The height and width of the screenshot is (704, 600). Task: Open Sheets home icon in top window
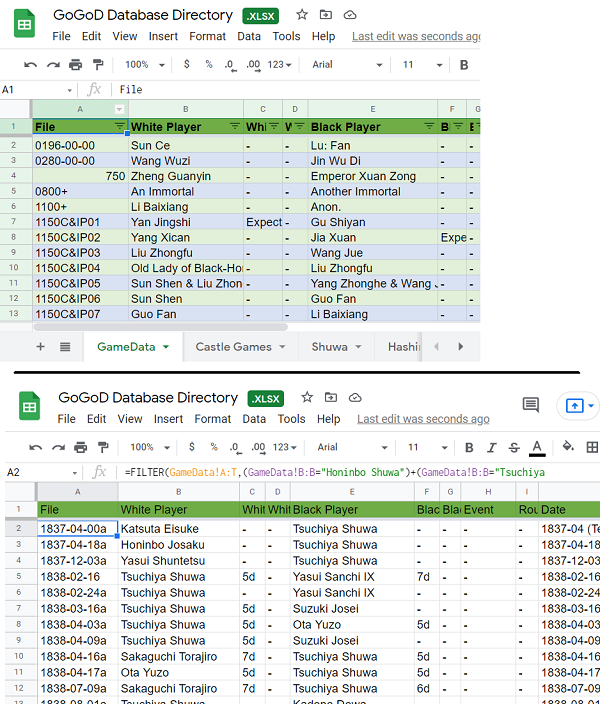25,23
